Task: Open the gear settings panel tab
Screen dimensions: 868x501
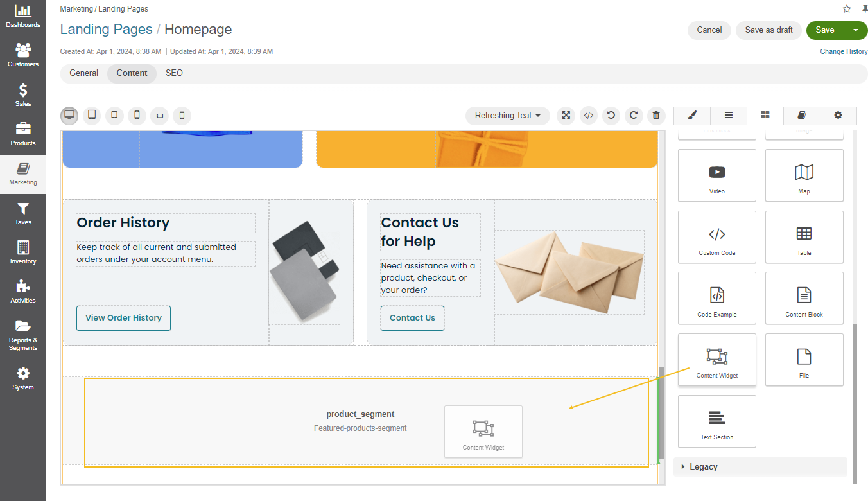Action: 838,116
